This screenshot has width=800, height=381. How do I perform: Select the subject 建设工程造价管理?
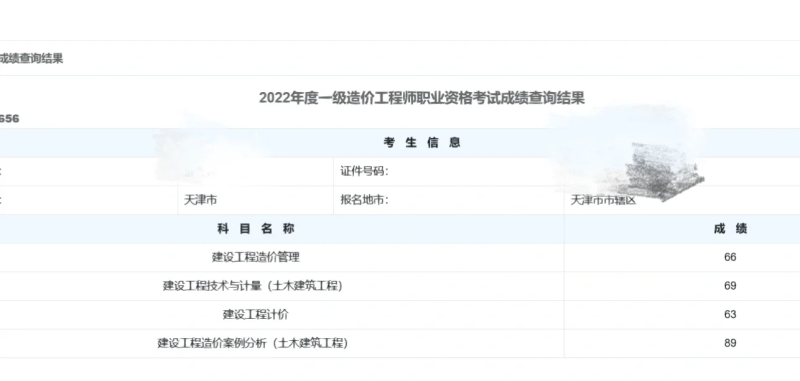(x=256, y=257)
